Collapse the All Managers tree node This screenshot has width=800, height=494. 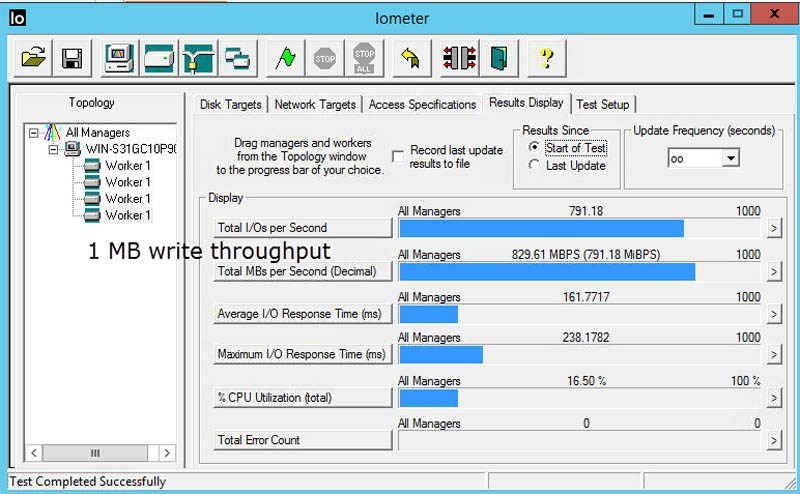[35, 133]
